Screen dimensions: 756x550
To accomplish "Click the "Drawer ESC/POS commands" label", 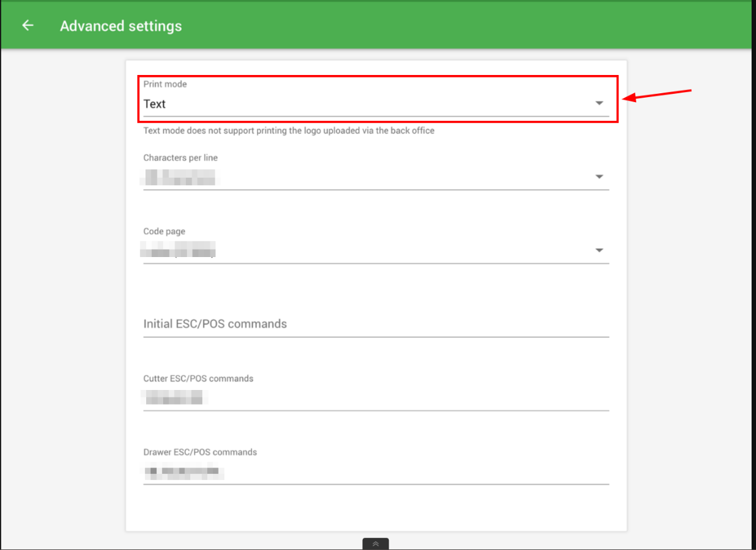I will [200, 452].
